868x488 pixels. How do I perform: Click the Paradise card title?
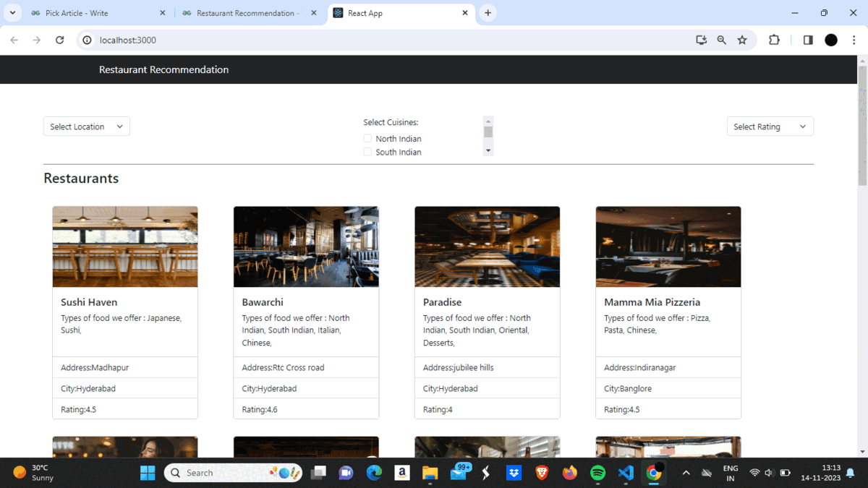tap(442, 302)
